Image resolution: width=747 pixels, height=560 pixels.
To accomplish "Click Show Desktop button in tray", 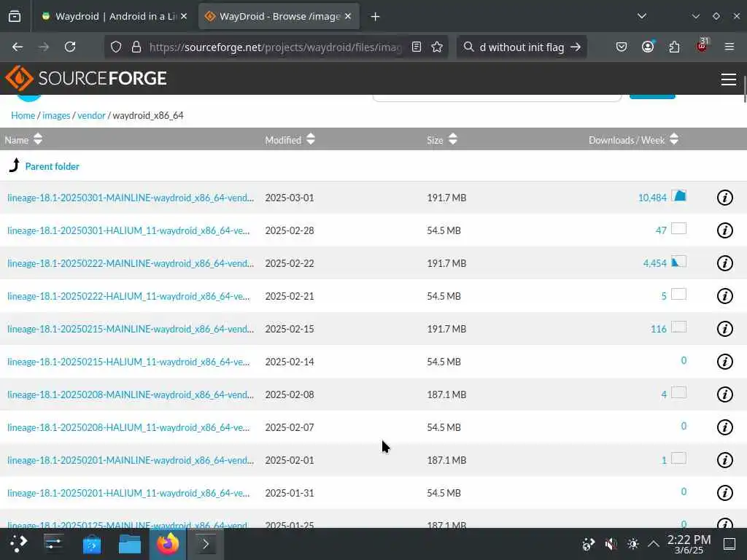I will click(729, 544).
